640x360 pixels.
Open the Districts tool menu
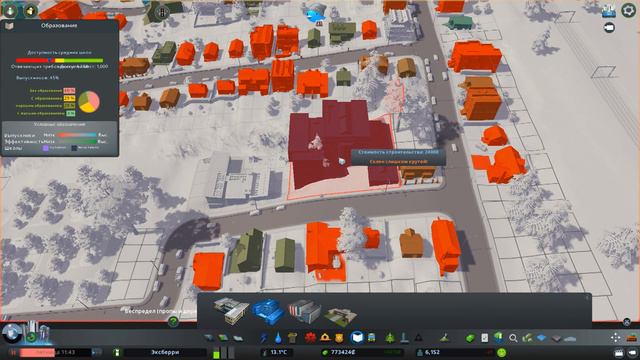tap(238, 338)
